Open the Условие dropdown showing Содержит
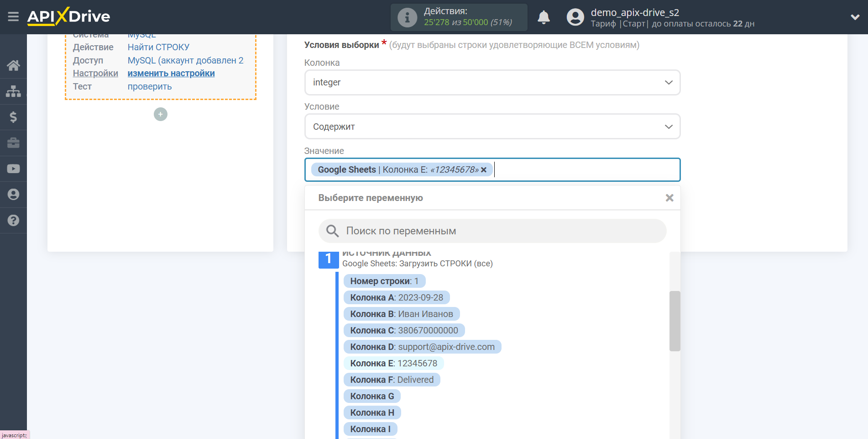 (x=492, y=127)
